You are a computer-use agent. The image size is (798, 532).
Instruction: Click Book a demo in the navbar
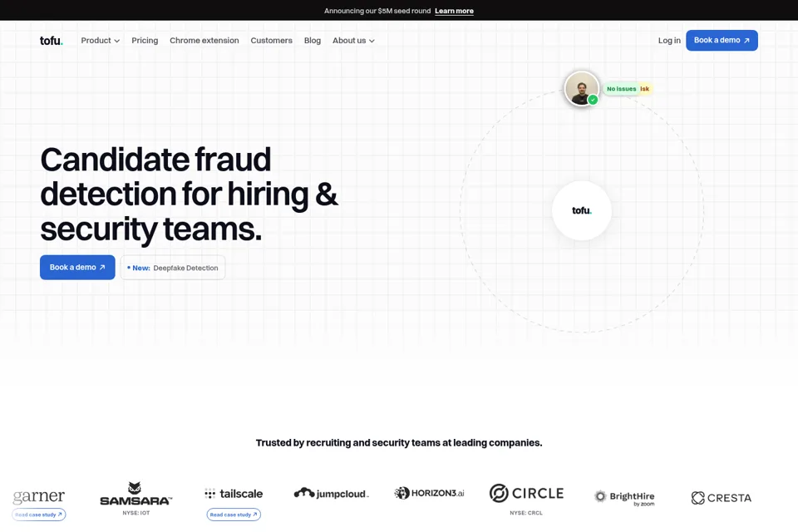click(722, 40)
